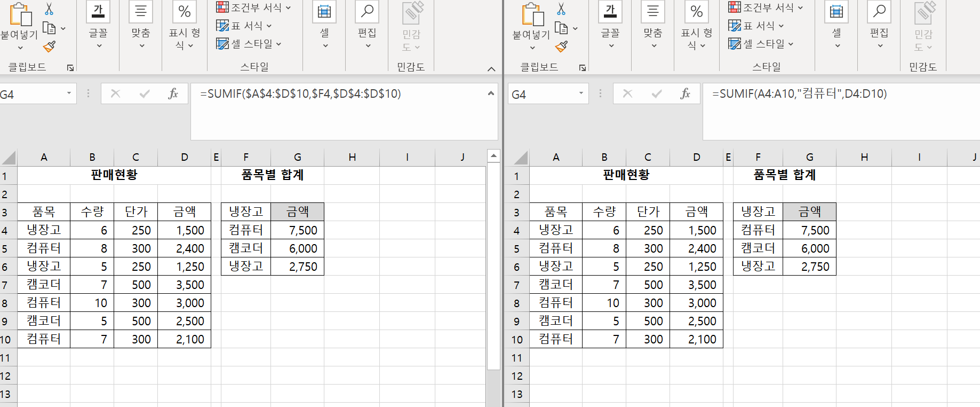Open 글꼴 (Font) group in left window

tap(98, 24)
